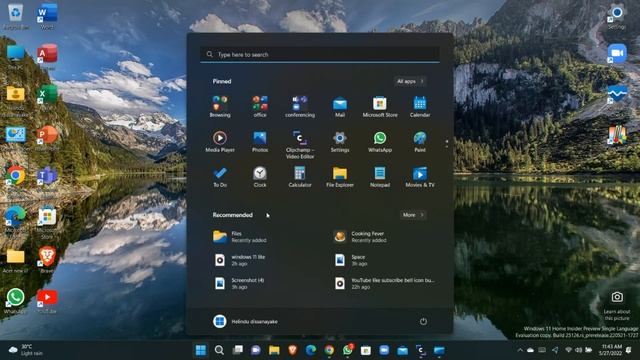Show hidden icons in system tray

520,350
